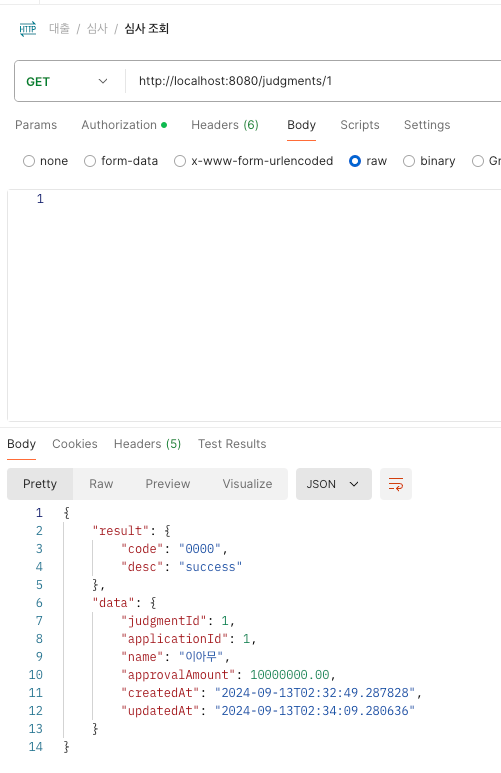This screenshot has height=773, width=501.
Task: Click the 심사 조회 request title
Action: pos(146,29)
